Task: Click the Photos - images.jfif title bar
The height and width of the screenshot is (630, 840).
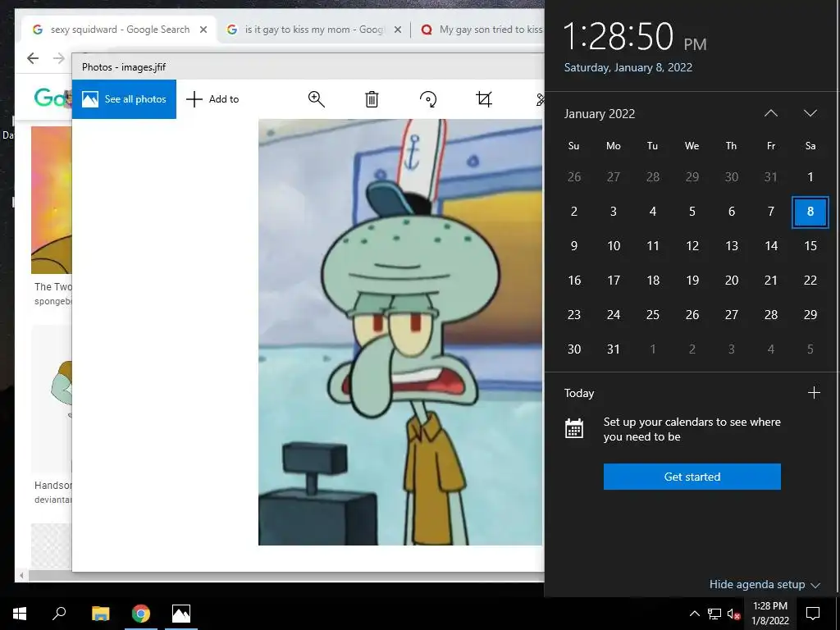Action: coord(308,67)
